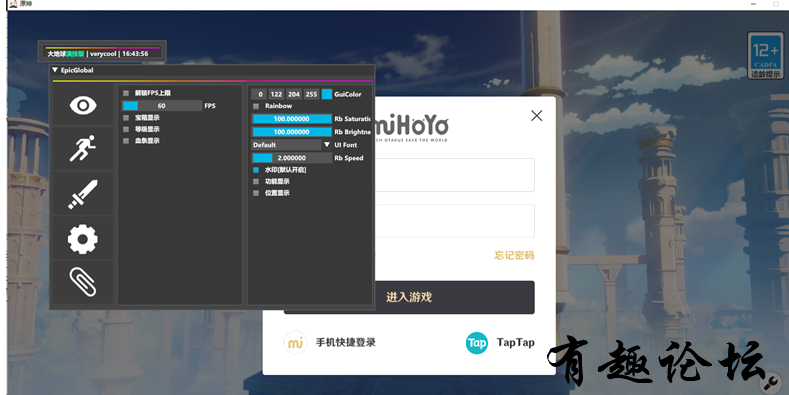This screenshot has height=395, width=789.
Task: Enable the 解锁FPS上限 checkbox
Action: [x=126, y=93]
